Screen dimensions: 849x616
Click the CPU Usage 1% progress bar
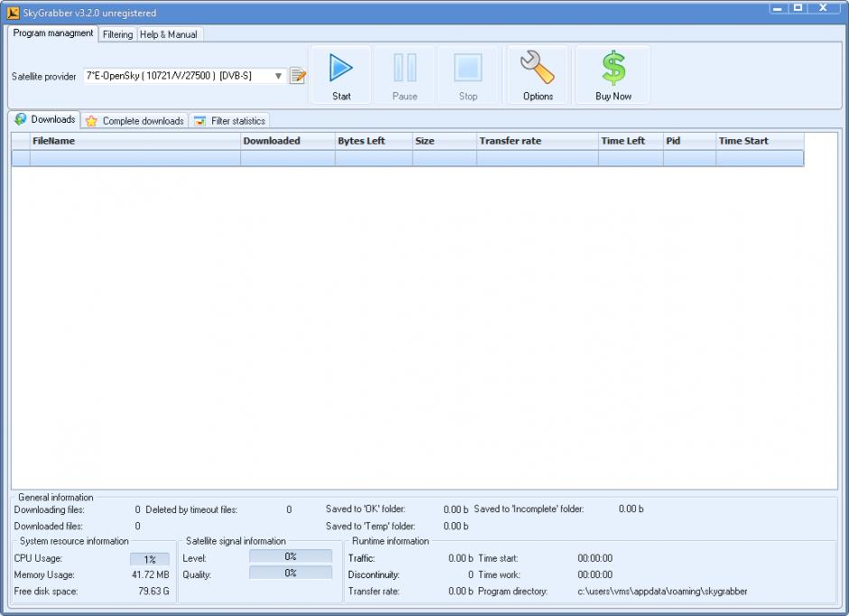click(149, 559)
